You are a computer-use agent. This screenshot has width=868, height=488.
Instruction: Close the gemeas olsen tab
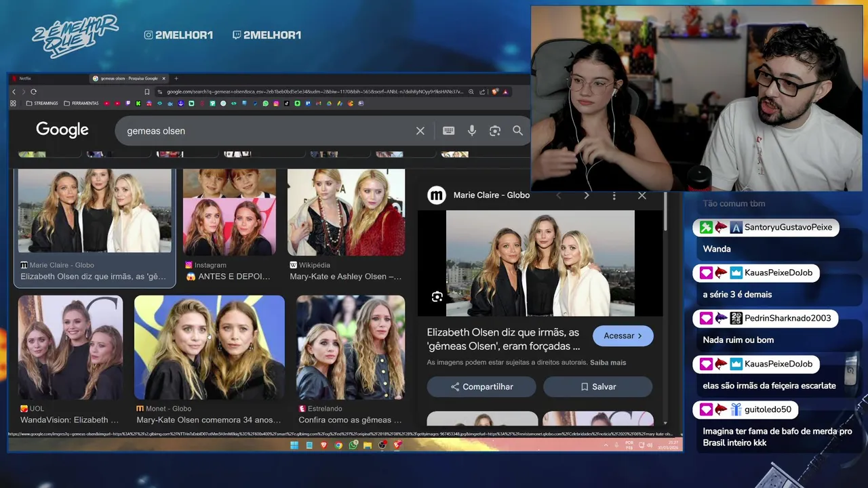tap(163, 79)
